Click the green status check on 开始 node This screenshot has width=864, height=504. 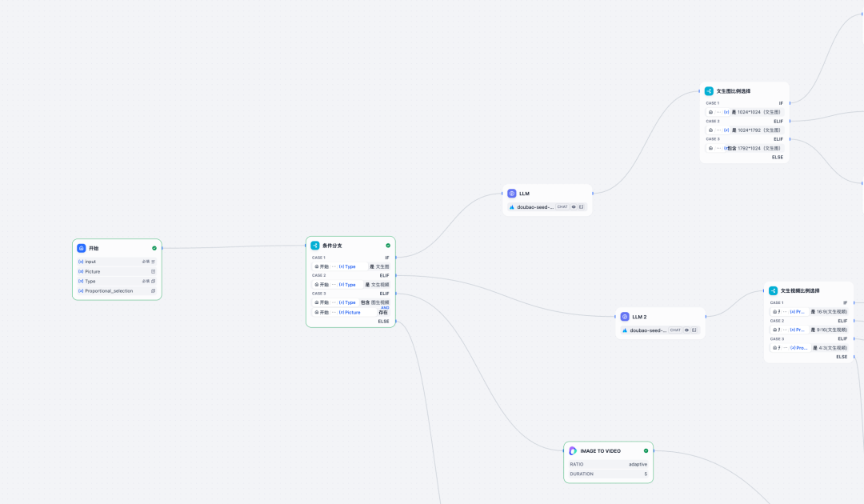click(154, 248)
